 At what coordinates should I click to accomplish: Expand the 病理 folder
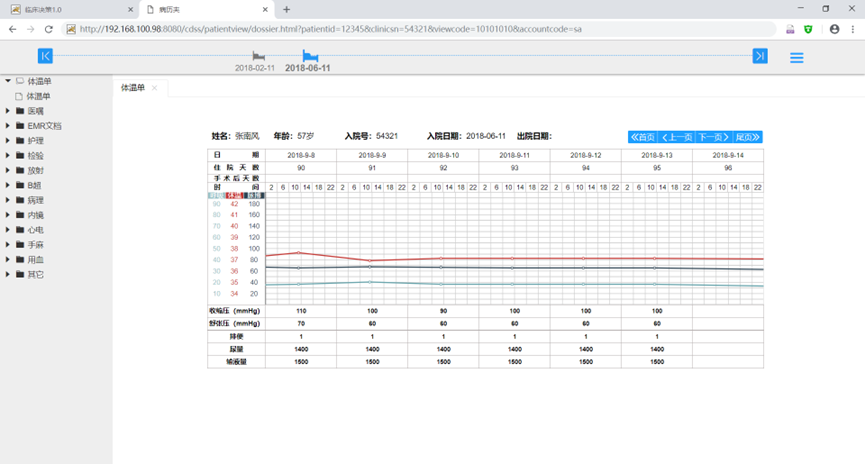click(x=8, y=200)
